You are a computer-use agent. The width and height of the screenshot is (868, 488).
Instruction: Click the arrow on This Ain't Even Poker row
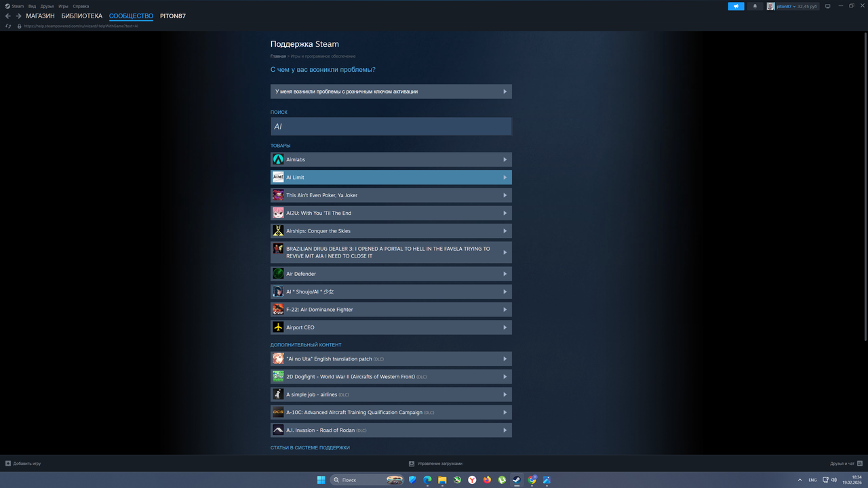(x=505, y=195)
